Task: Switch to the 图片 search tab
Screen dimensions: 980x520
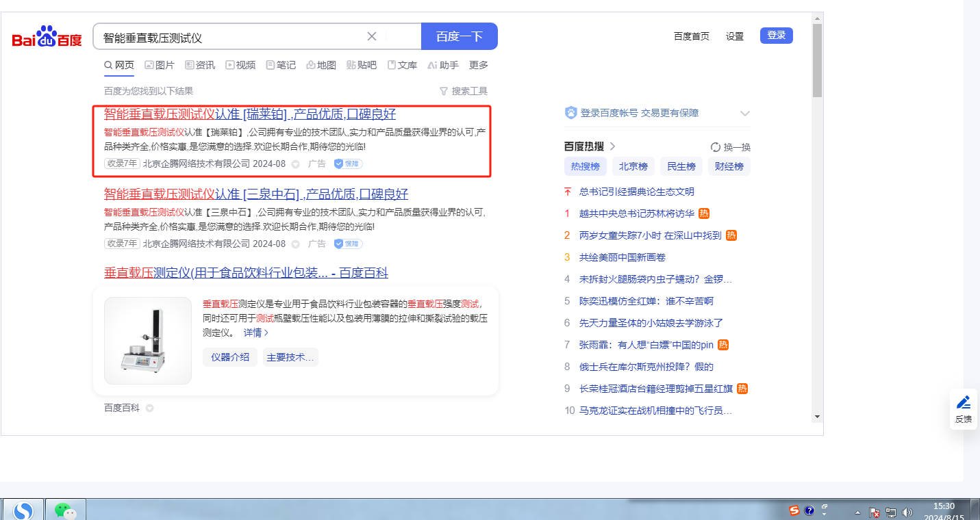Action: 159,65
